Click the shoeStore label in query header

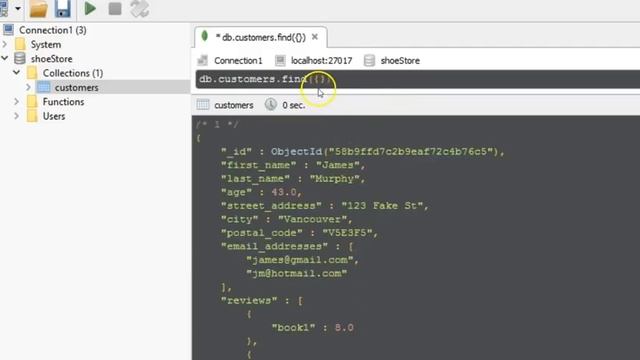point(400,61)
